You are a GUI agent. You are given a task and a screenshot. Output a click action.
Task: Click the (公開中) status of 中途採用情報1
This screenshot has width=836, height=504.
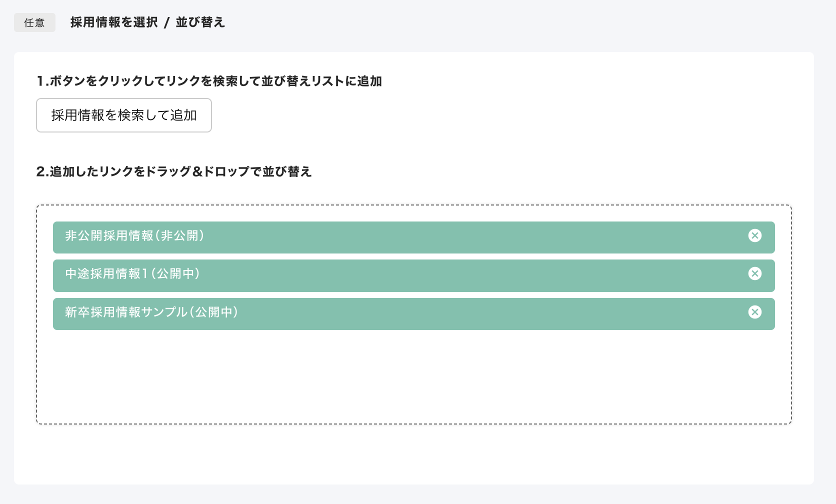tap(175, 274)
